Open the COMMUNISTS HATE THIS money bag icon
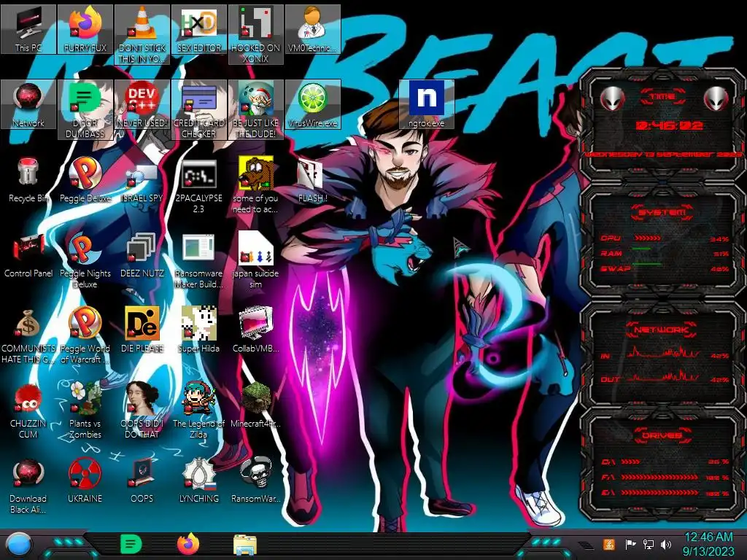Image resolution: width=747 pixels, height=560 pixels. pos(28,335)
